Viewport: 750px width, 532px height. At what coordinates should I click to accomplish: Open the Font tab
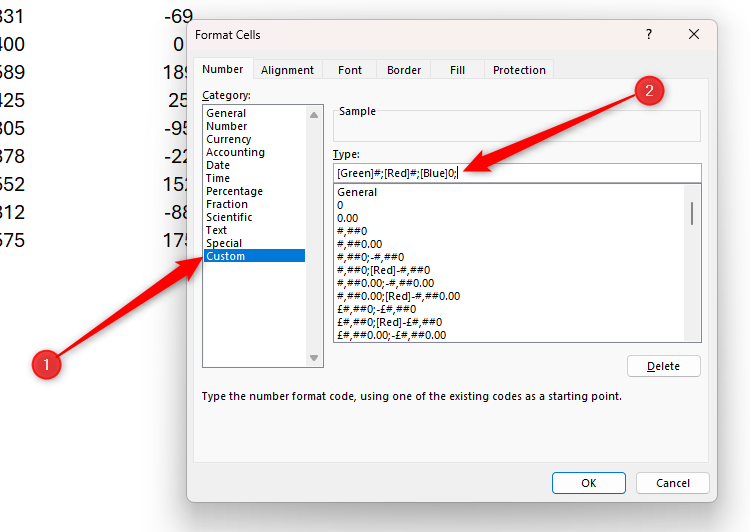[x=350, y=70]
